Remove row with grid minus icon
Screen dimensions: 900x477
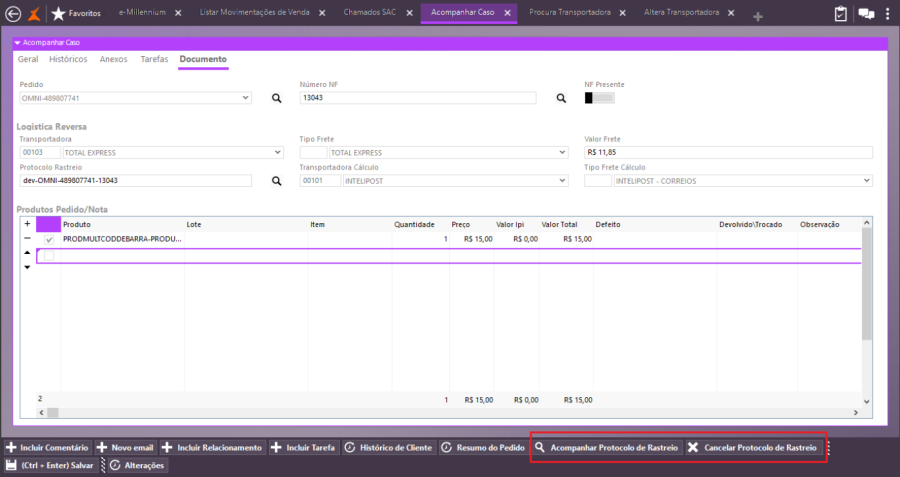tap(27, 238)
